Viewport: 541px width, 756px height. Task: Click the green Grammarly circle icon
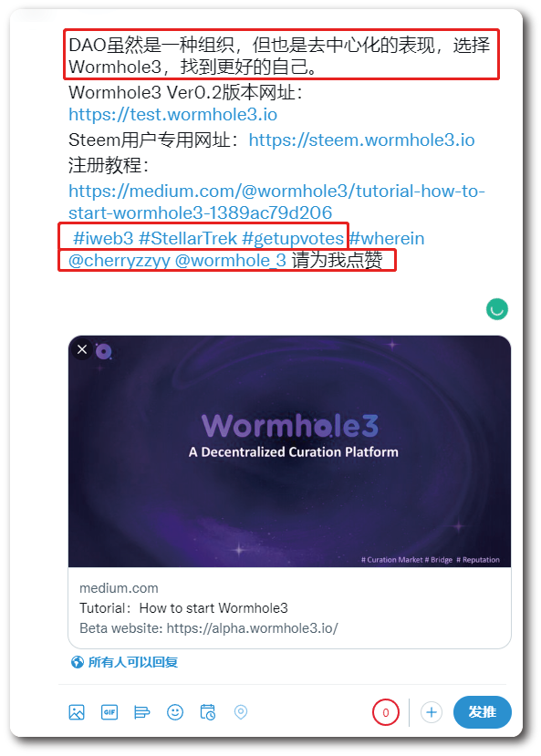pos(497,309)
